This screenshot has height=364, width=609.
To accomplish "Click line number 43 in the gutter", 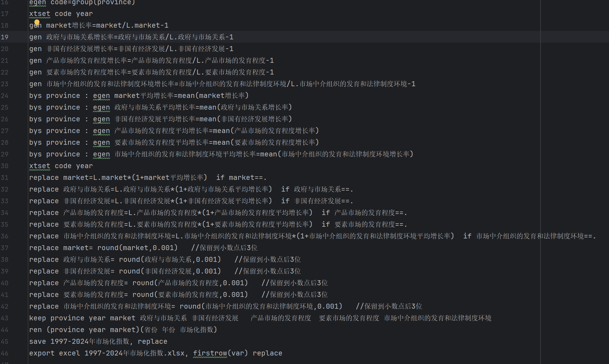I will tap(5, 318).
